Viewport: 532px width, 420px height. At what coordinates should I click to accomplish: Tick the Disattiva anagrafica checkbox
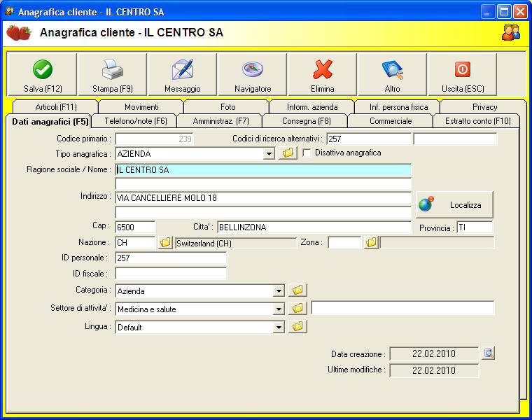click(x=307, y=153)
